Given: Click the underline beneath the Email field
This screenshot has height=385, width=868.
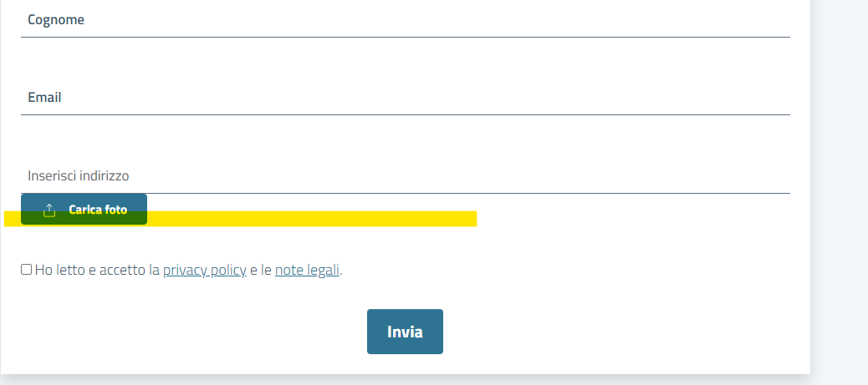Looking at the screenshot, I should (x=406, y=114).
